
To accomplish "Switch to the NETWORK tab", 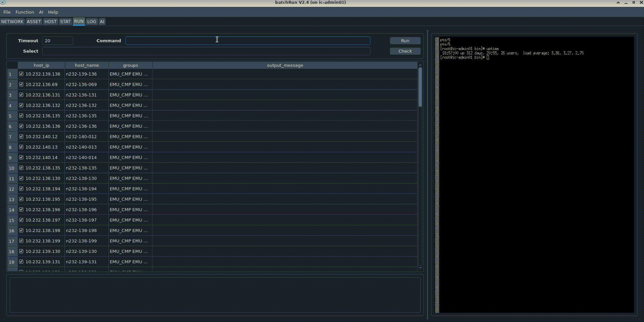I will click(x=12, y=22).
